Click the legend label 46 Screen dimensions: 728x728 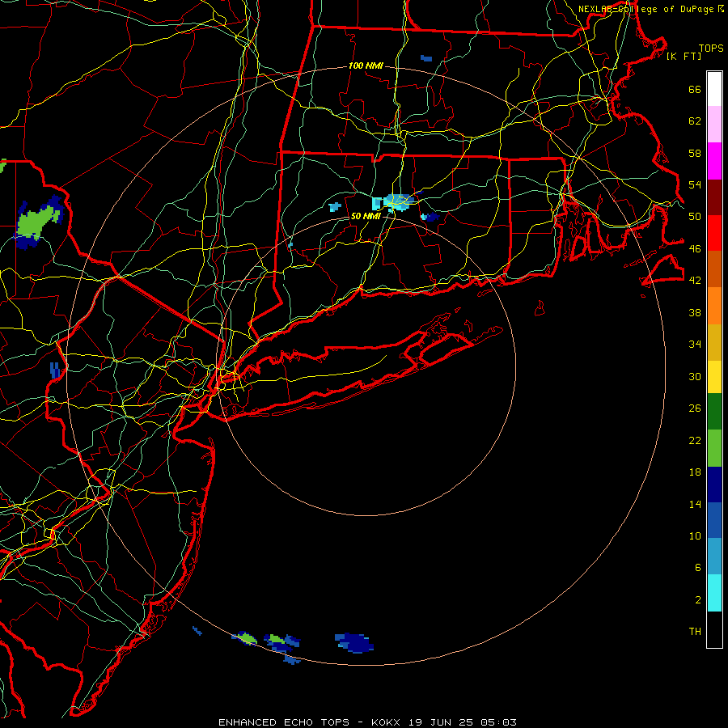pyautogui.click(x=695, y=249)
